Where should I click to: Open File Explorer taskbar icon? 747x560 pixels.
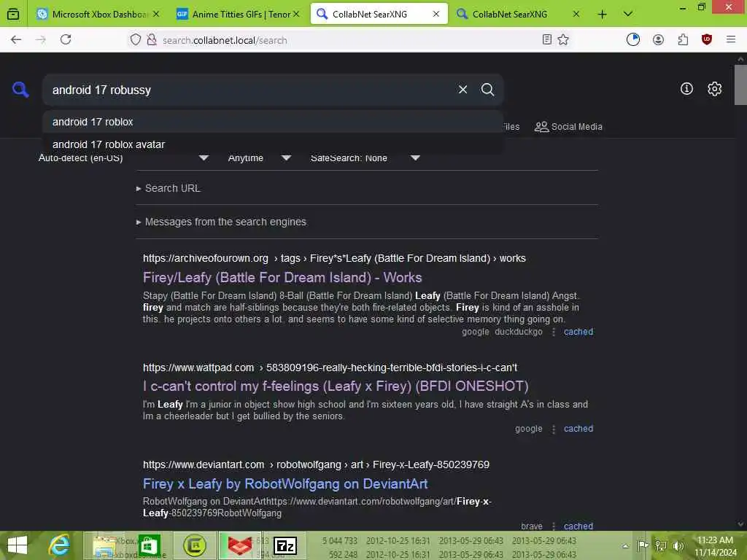point(104,545)
